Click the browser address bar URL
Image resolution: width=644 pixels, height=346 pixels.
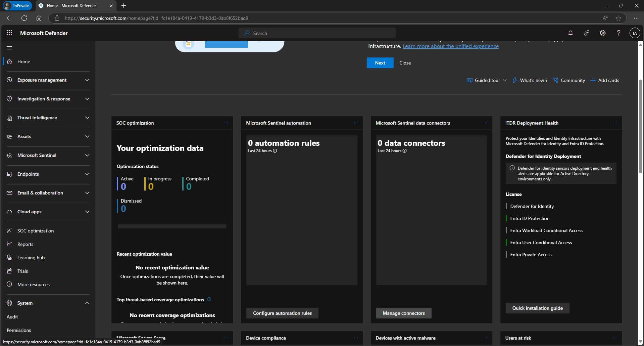[x=156, y=18]
